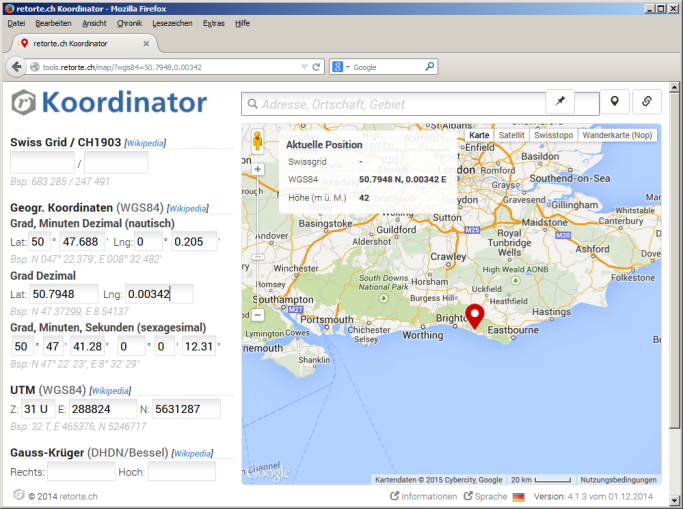
Task: Open the Datei menu
Action: [x=16, y=24]
